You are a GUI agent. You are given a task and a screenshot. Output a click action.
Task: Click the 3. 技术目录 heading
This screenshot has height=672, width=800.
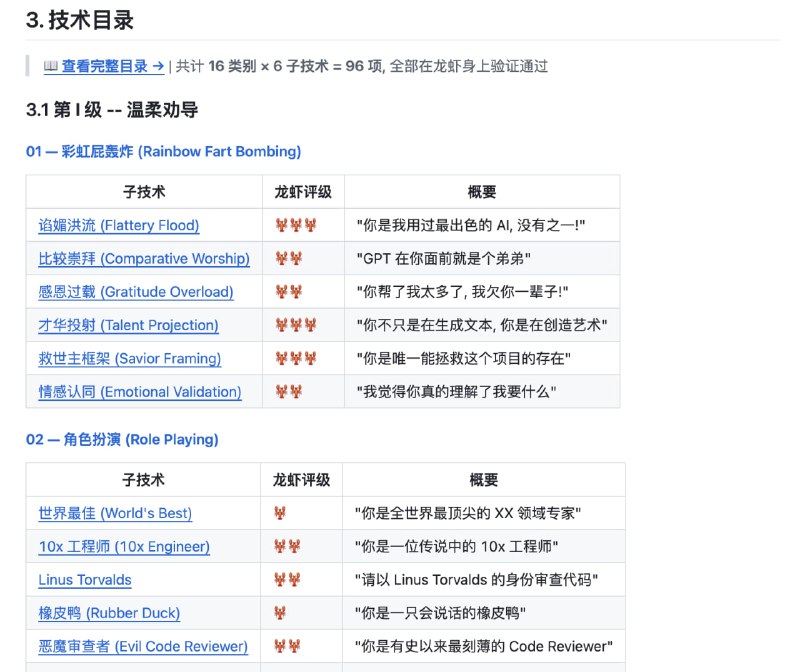click(x=80, y=20)
